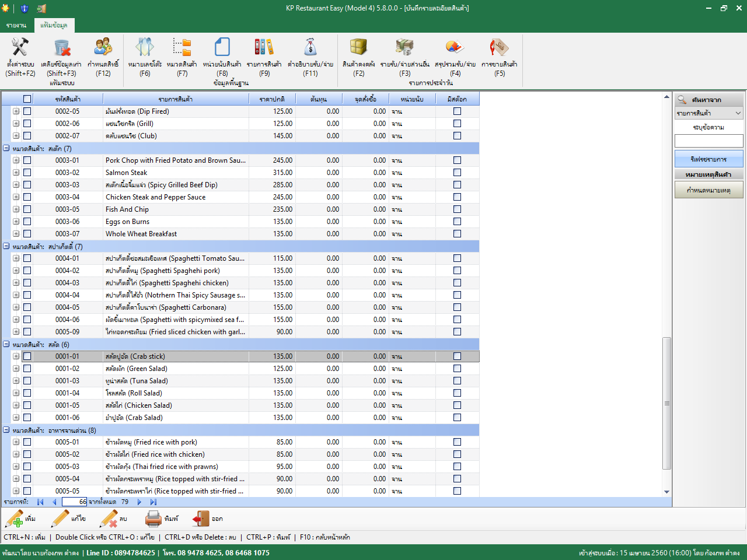
Task: Click the reorder point column header
Action: [x=365, y=99]
